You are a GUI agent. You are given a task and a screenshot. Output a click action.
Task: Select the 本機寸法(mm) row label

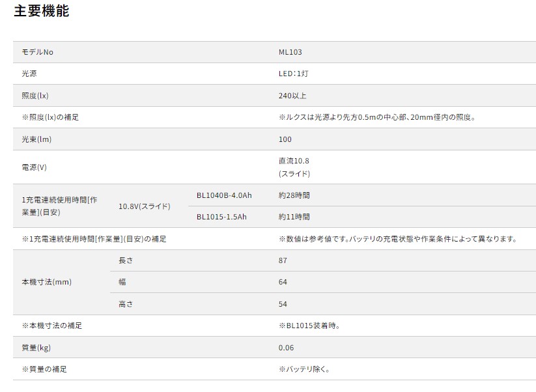pos(46,282)
